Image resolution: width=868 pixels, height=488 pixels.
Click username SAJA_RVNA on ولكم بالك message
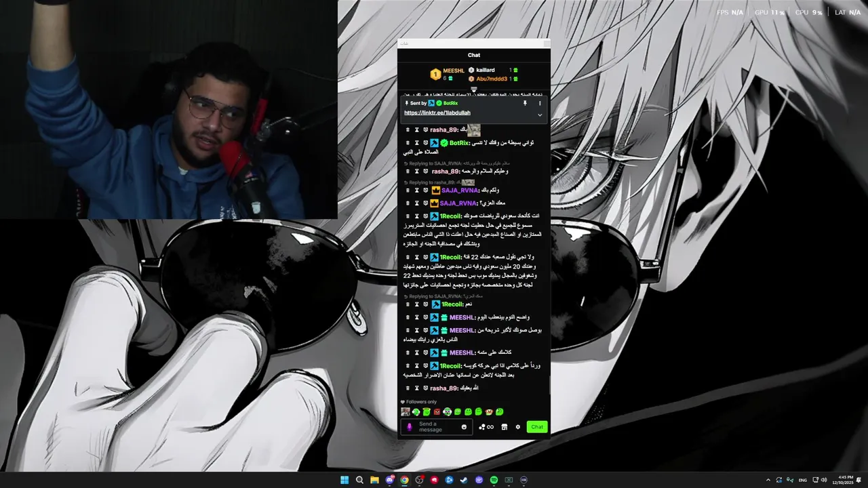click(x=459, y=190)
